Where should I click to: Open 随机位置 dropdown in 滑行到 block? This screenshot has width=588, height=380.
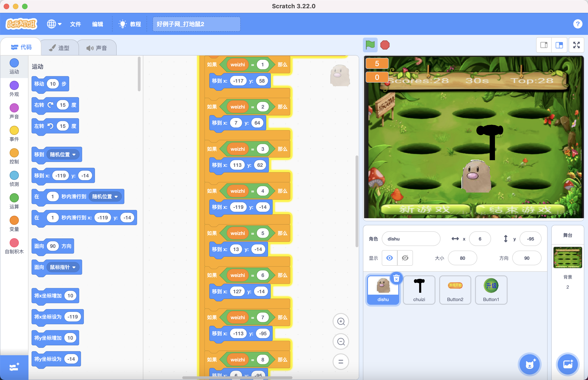[105, 196]
